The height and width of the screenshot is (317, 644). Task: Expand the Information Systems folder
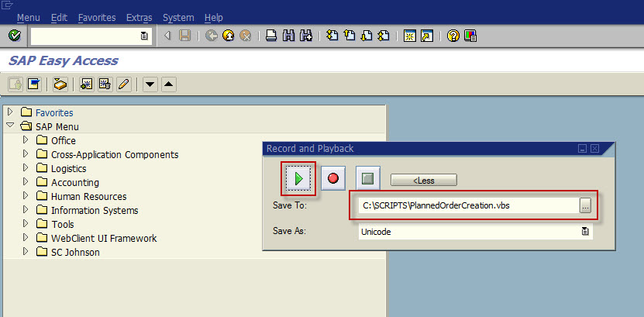(26, 209)
